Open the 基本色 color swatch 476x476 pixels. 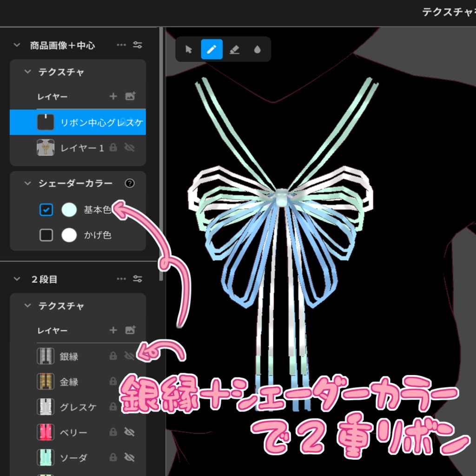(x=69, y=210)
